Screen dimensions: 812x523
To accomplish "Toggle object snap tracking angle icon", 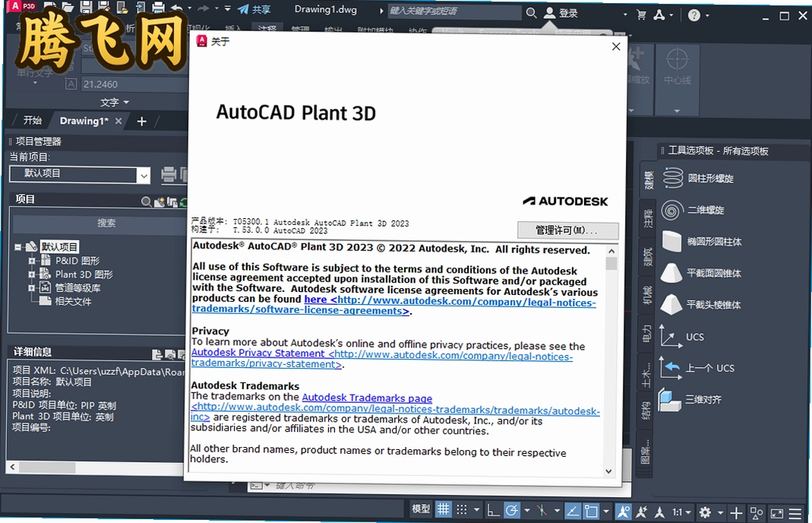I will 572,512.
